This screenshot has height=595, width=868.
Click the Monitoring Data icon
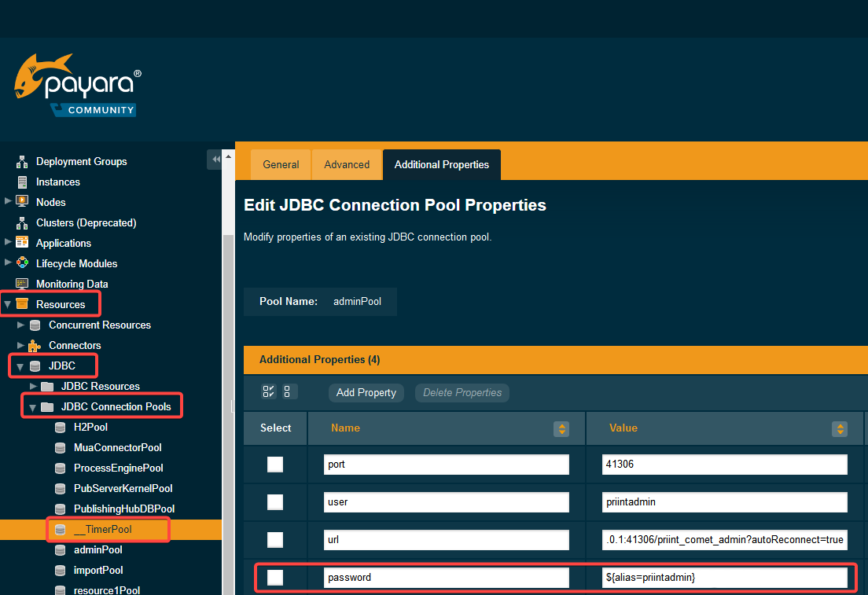click(22, 284)
